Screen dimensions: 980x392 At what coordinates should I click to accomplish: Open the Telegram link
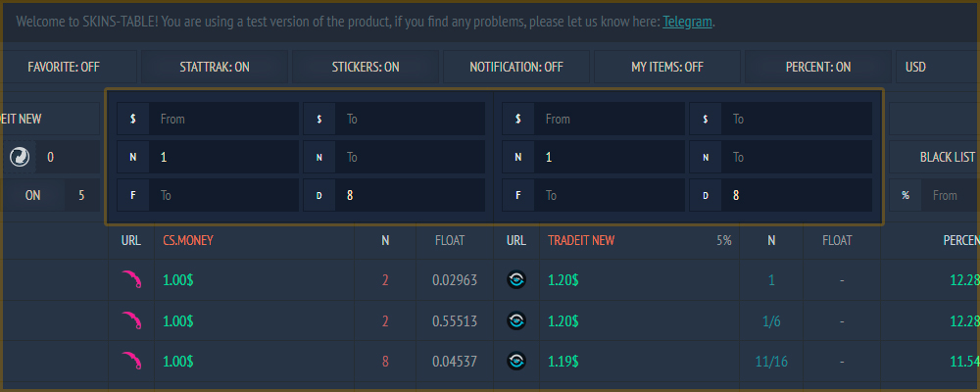pos(688,22)
